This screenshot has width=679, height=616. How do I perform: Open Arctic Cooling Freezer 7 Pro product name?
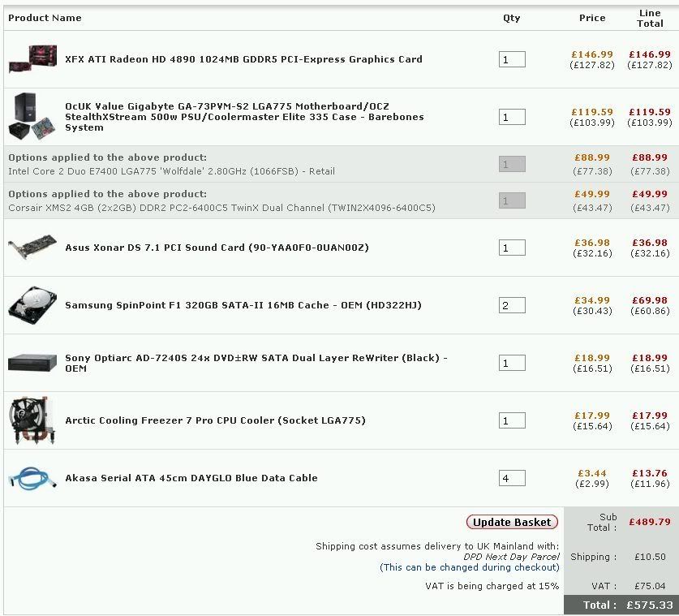point(215,420)
